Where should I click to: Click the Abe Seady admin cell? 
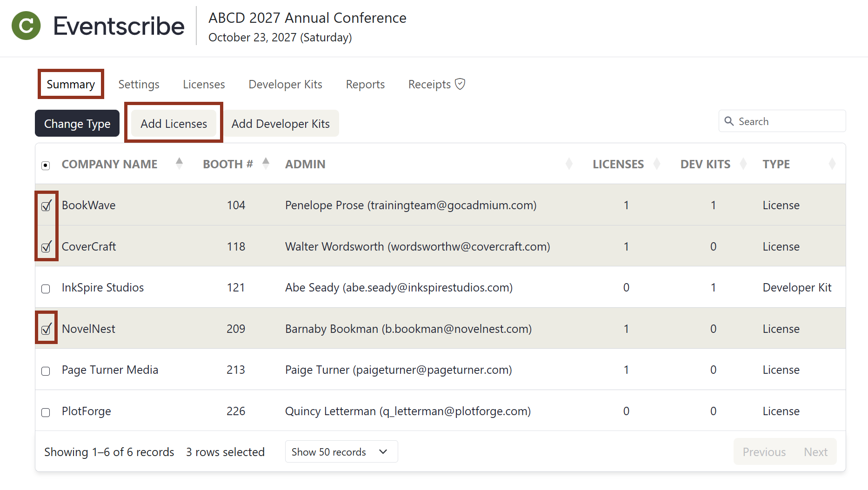click(x=399, y=287)
